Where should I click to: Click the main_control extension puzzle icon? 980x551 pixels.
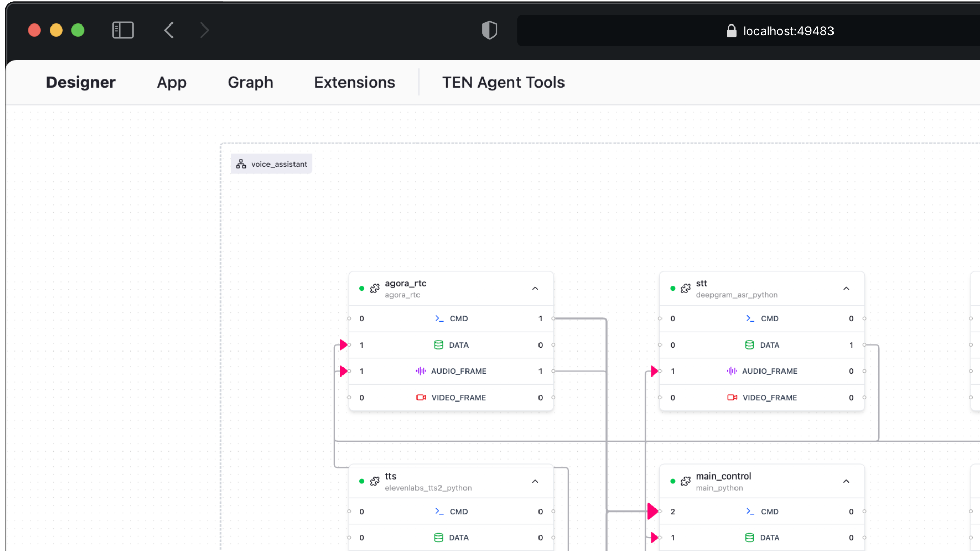(x=685, y=481)
